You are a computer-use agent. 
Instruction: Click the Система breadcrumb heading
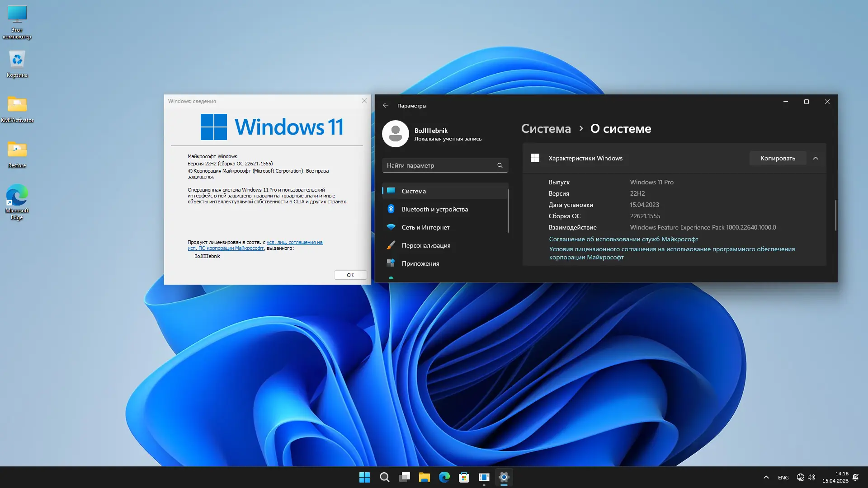[546, 129]
